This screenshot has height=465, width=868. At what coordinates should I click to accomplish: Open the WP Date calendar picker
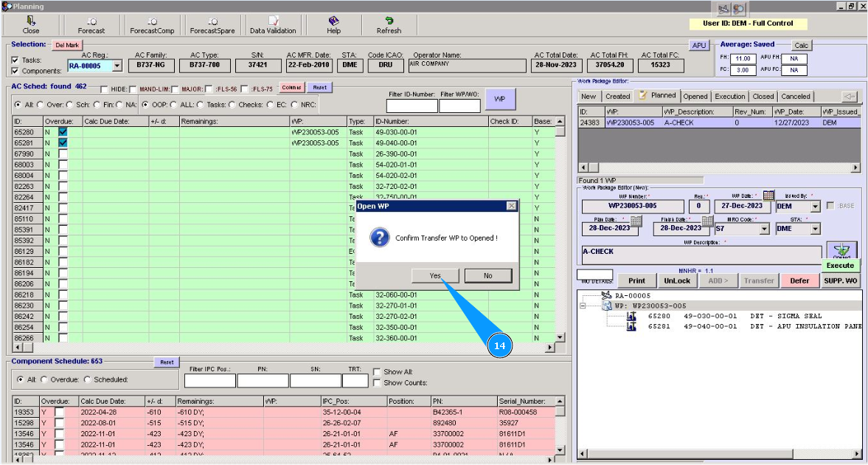tap(768, 196)
